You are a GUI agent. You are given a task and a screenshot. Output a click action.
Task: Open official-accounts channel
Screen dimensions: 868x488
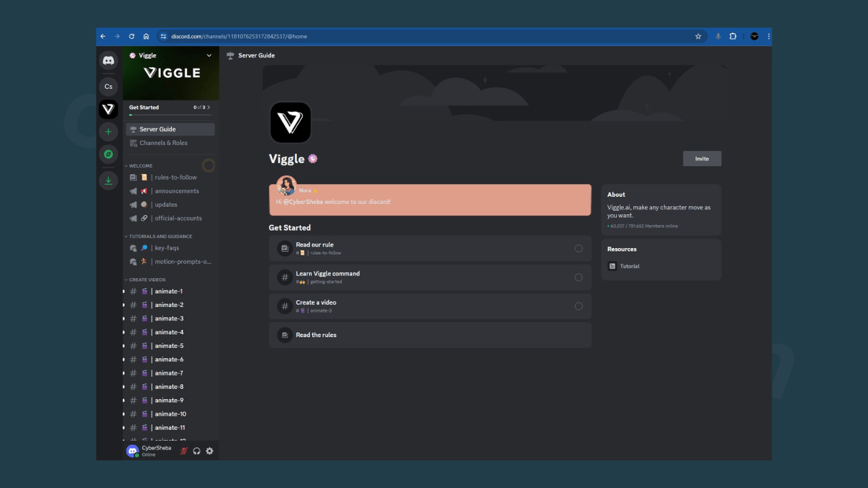click(x=170, y=218)
